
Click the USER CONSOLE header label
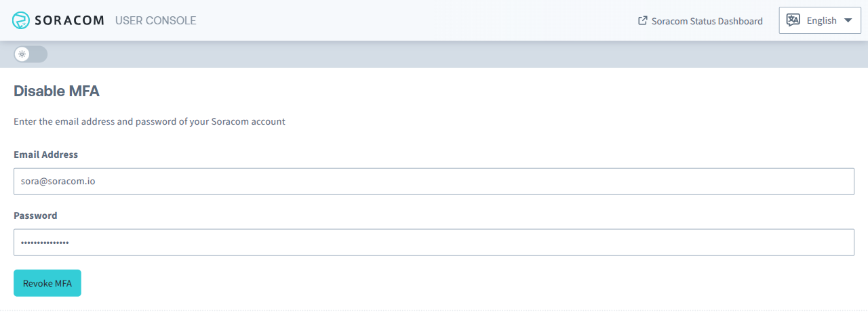[155, 20]
